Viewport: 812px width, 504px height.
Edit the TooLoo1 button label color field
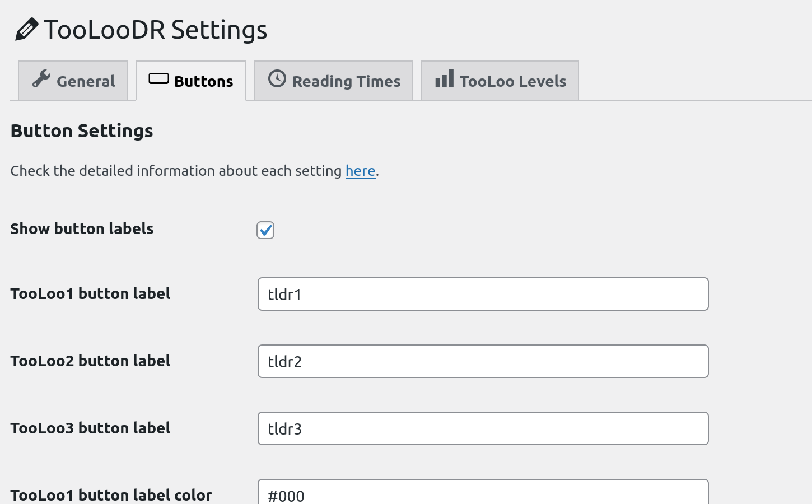click(x=483, y=494)
